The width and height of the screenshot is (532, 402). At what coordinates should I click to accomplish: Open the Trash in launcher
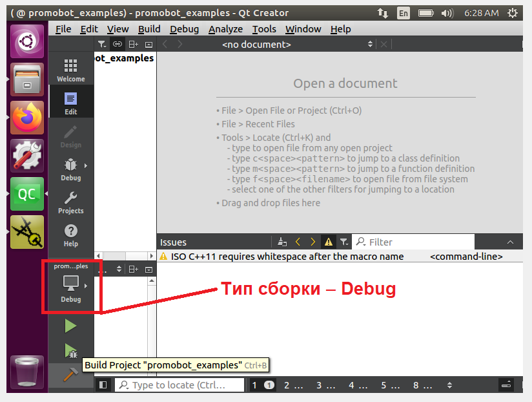pos(27,372)
